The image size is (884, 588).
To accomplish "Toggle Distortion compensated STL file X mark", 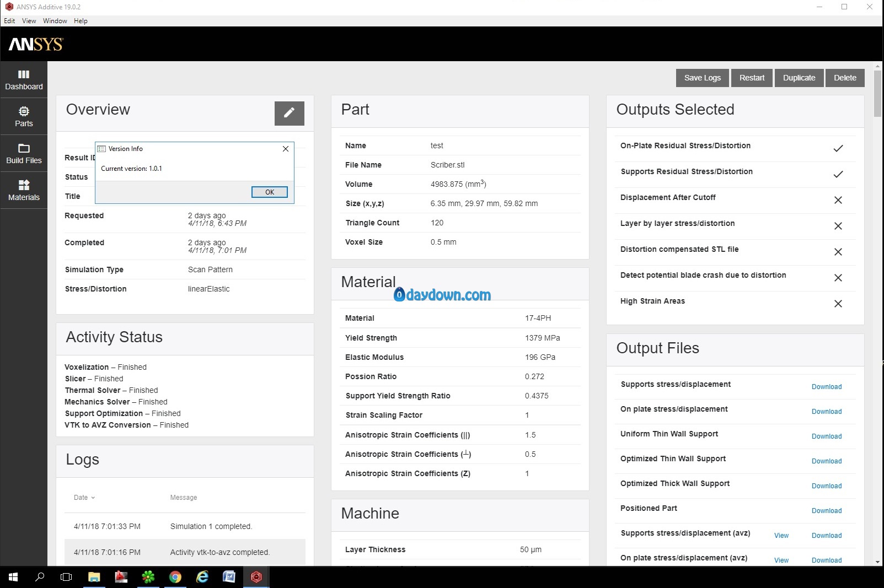I will 838,252.
